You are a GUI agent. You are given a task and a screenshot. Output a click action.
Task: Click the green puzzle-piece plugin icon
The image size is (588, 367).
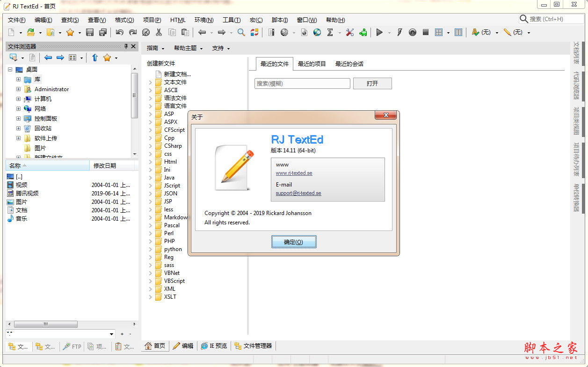363,32
